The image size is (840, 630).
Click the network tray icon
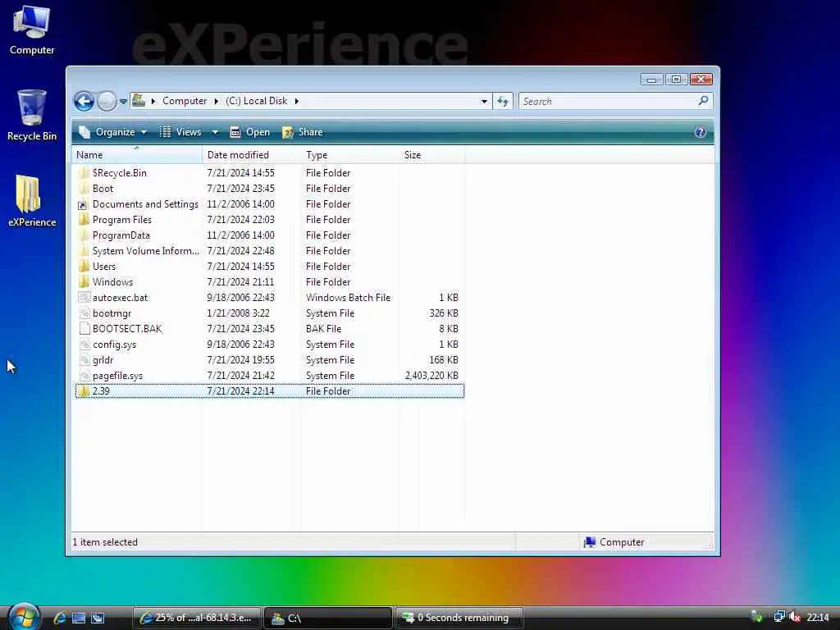click(779, 617)
